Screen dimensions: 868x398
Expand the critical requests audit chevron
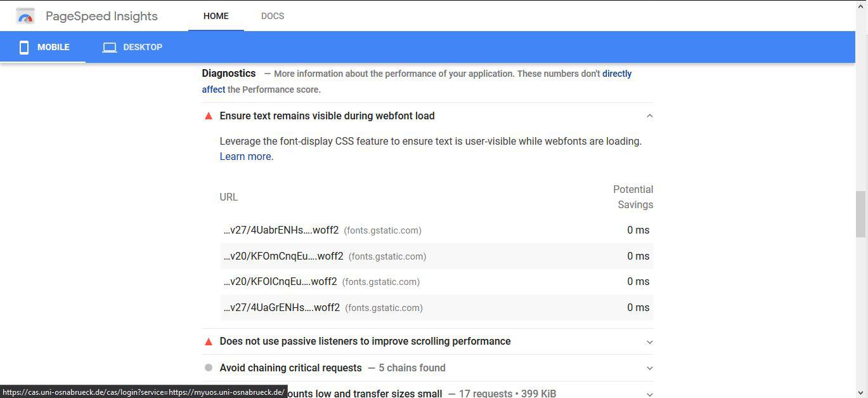(649, 368)
